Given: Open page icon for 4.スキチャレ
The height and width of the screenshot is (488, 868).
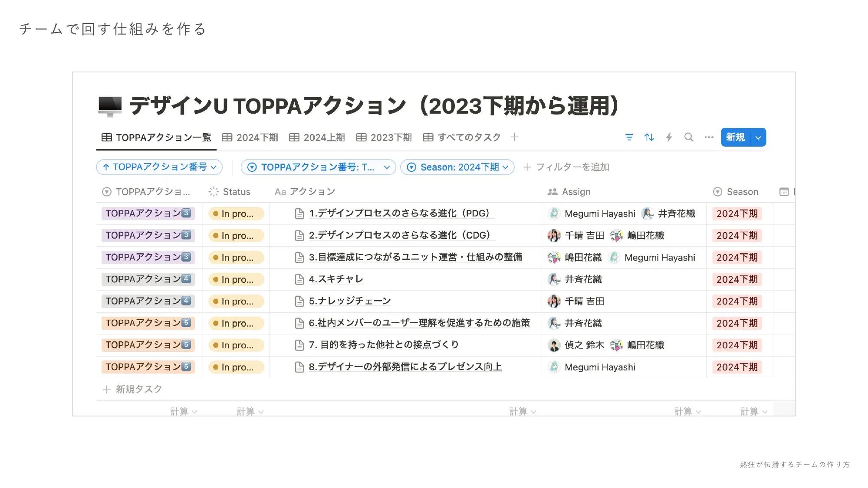Looking at the screenshot, I should [299, 279].
